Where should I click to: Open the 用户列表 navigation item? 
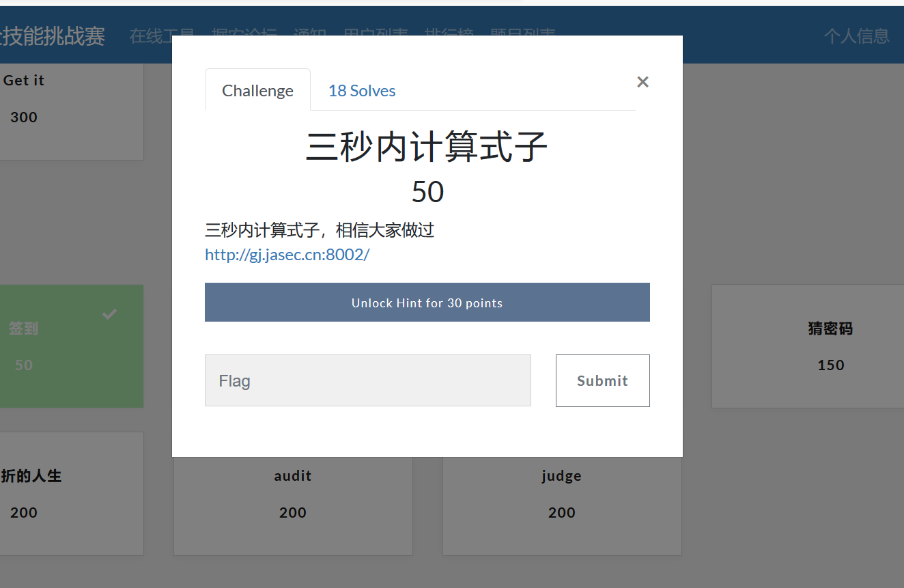pos(376,36)
